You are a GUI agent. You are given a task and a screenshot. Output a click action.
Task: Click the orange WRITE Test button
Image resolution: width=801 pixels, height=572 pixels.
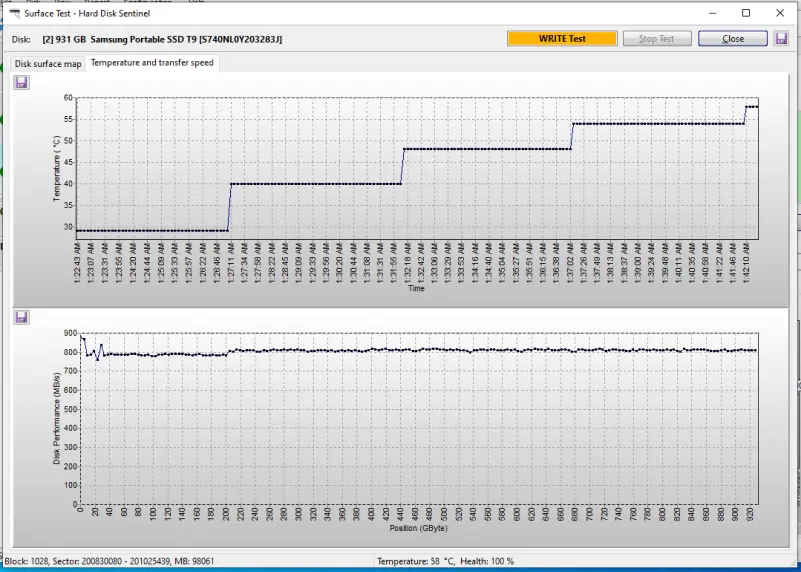click(x=562, y=38)
